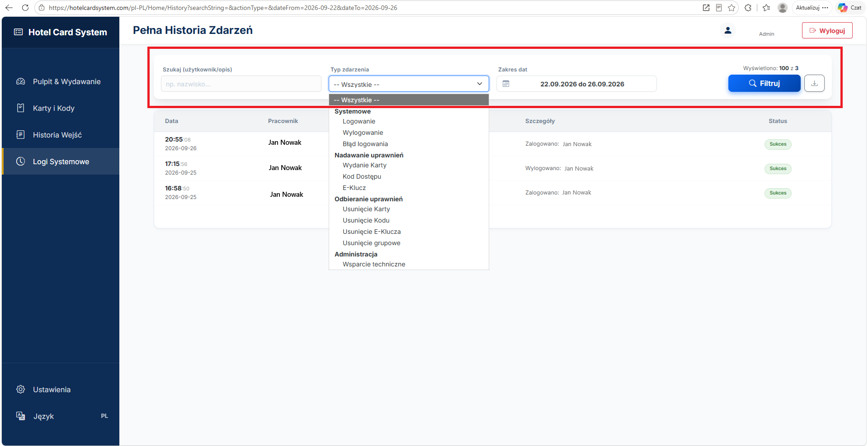Screen dimensions: 868x446
Task: Open Copilot Czat button in browser
Action: click(x=850, y=8)
